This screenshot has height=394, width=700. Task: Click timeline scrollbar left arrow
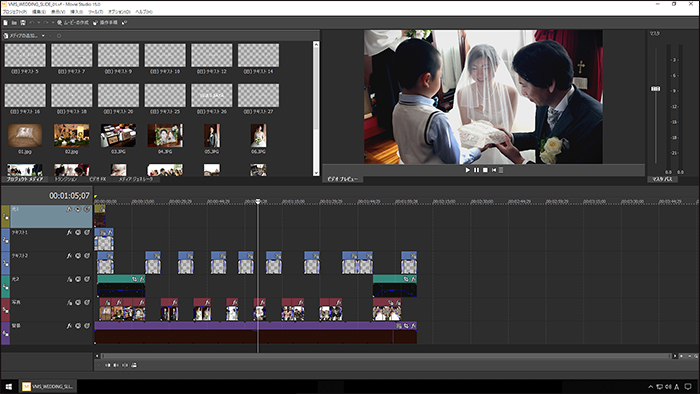coord(97,356)
